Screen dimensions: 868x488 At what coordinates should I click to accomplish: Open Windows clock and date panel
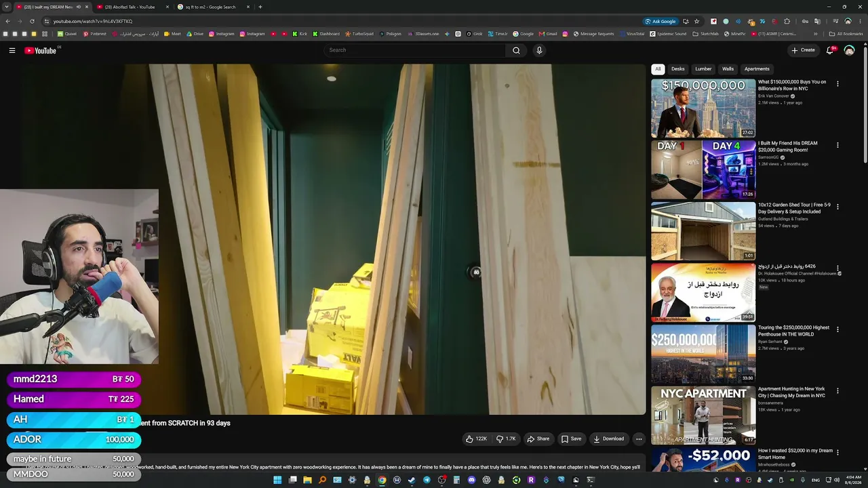coord(854,480)
